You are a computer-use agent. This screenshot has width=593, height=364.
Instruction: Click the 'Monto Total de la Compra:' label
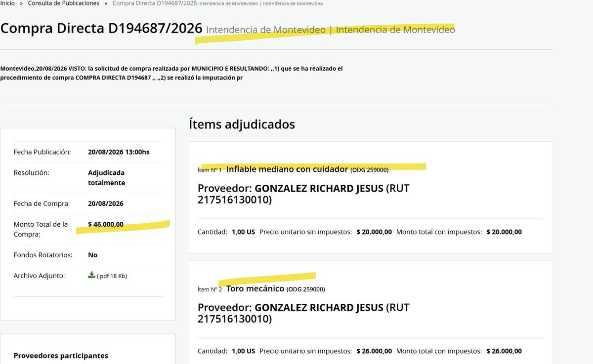click(x=41, y=229)
